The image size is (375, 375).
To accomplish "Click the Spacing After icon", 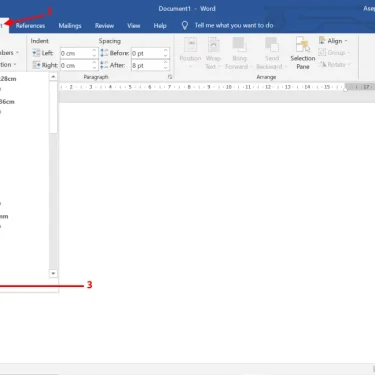I will 104,65.
